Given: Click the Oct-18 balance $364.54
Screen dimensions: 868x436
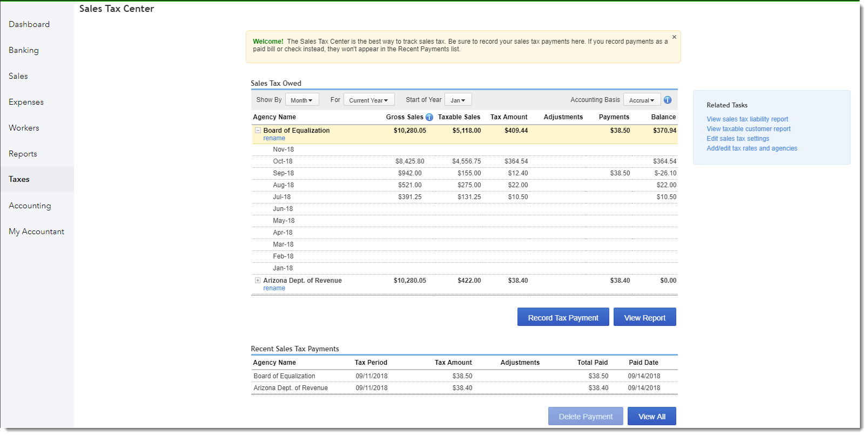Looking at the screenshot, I should point(664,161).
